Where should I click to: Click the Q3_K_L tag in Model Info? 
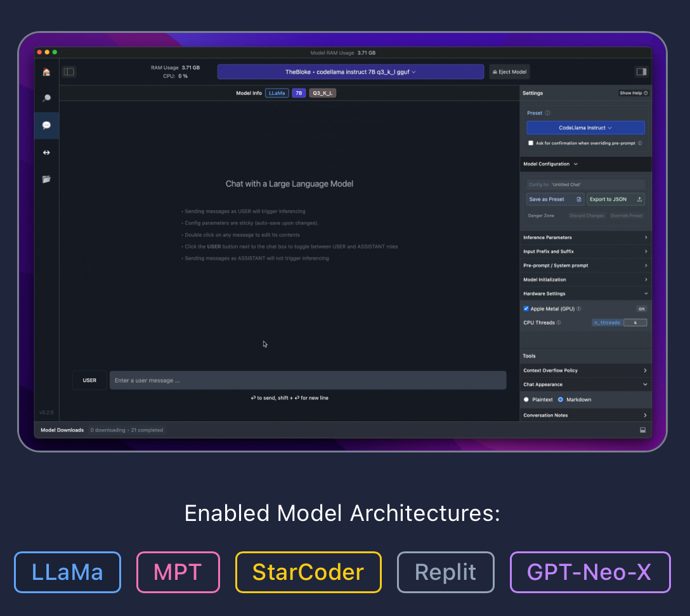pyautogui.click(x=323, y=93)
